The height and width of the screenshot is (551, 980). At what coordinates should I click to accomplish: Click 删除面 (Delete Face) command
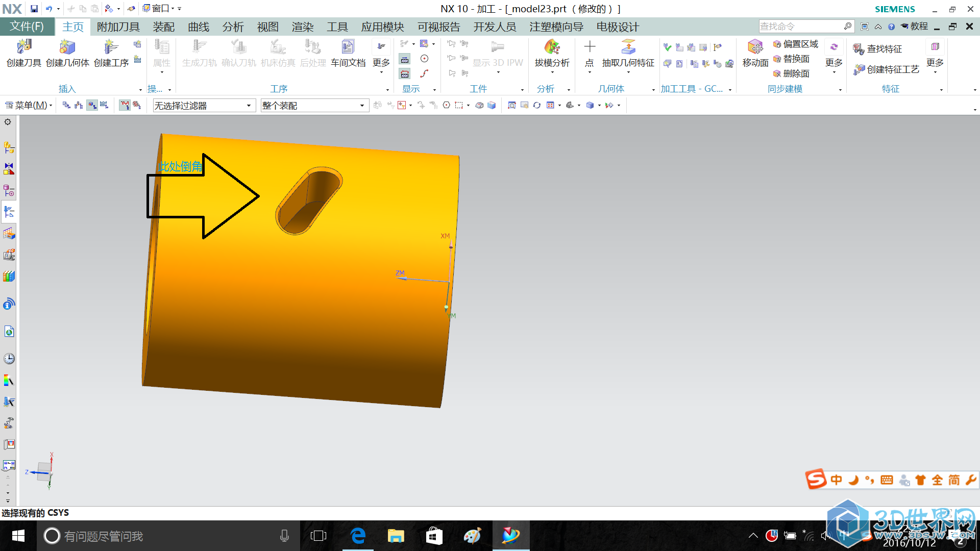[791, 73]
